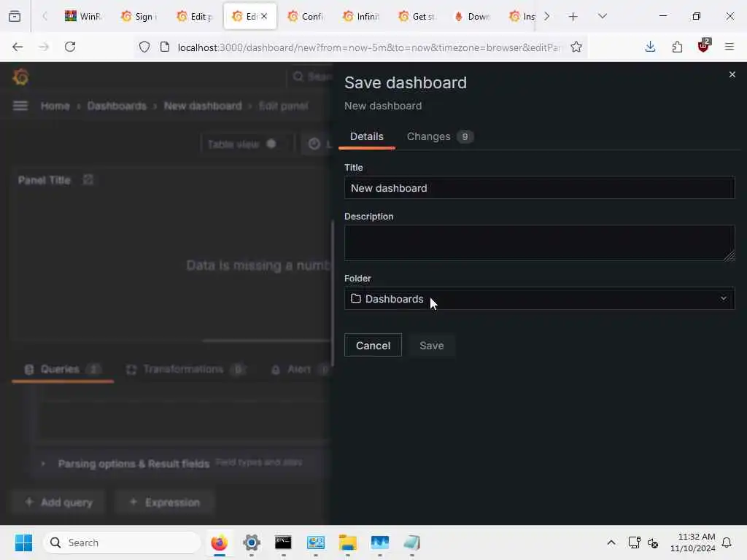The image size is (747, 560).
Task: Click the Firefox taskbar icon
Action: coord(219,542)
